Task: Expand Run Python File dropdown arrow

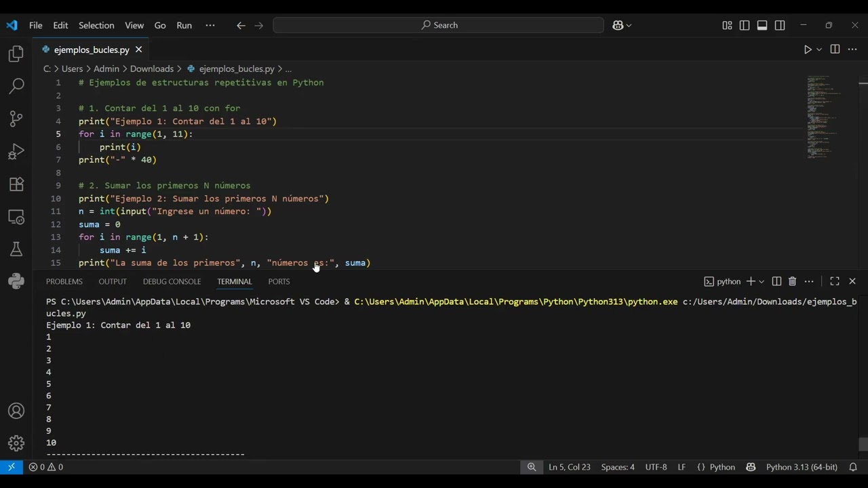Action: pos(819,49)
